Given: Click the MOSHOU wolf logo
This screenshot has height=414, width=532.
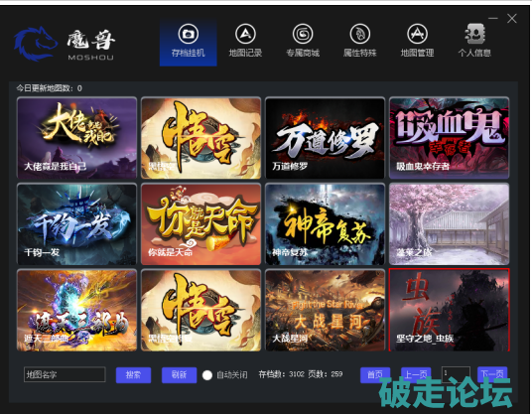Looking at the screenshot, I should click(36, 44).
